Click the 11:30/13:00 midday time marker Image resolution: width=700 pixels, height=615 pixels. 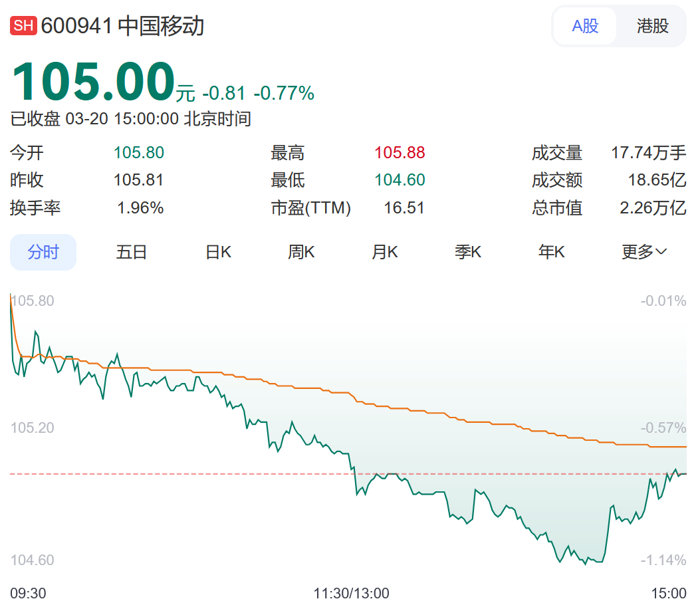pos(352,593)
